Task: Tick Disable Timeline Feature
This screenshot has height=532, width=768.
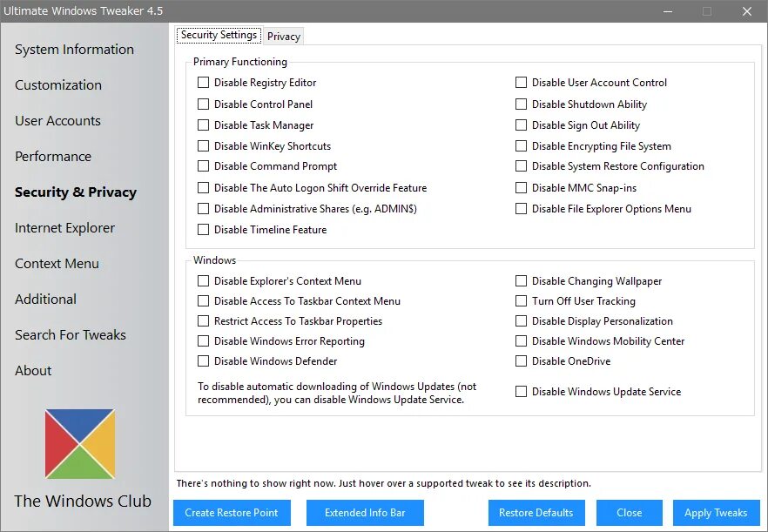Action: [x=203, y=229]
